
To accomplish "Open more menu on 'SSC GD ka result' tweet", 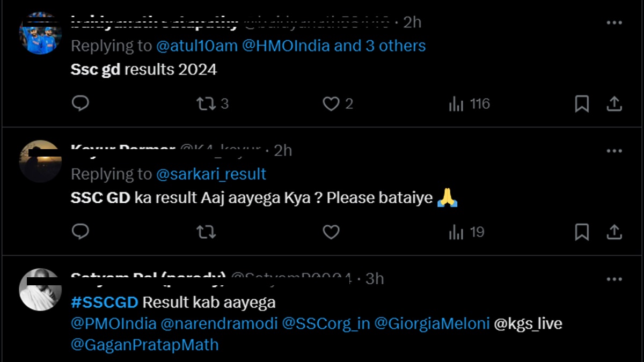I will 614,151.
